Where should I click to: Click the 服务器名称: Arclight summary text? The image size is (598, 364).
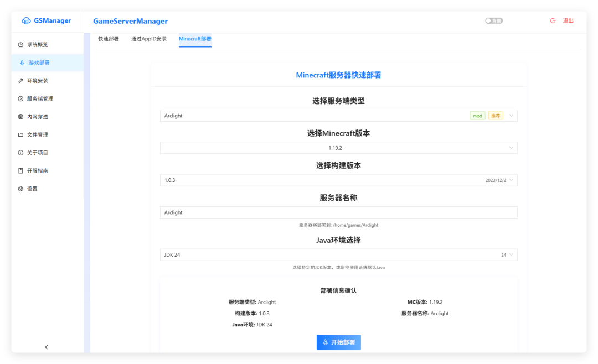(425, 313)
